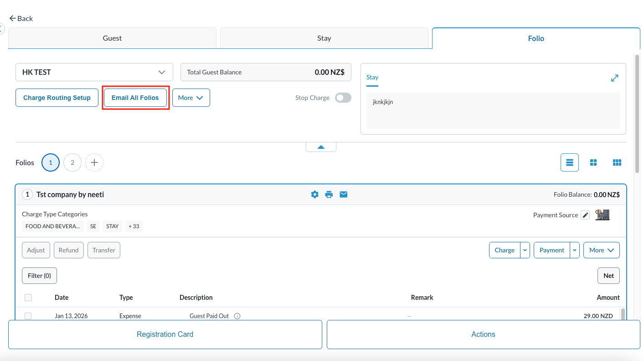Open the Stay tab
Image resolution: width=644 pixels, height=361 pixels.
coord(324,38)
